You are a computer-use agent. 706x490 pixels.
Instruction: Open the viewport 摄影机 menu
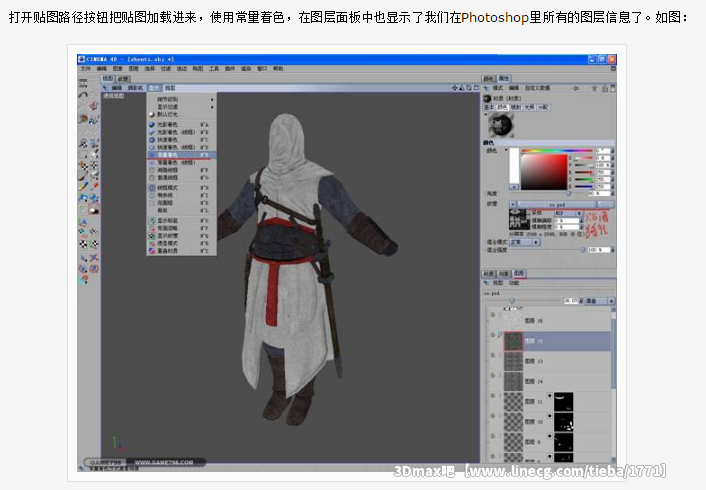(135, 88)
